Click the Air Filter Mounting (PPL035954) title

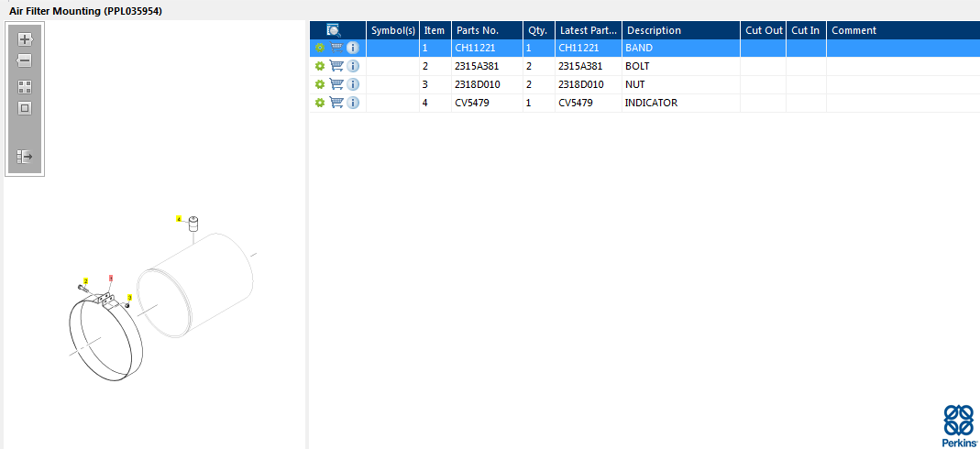pyautogui.click(x=85, y=11)
